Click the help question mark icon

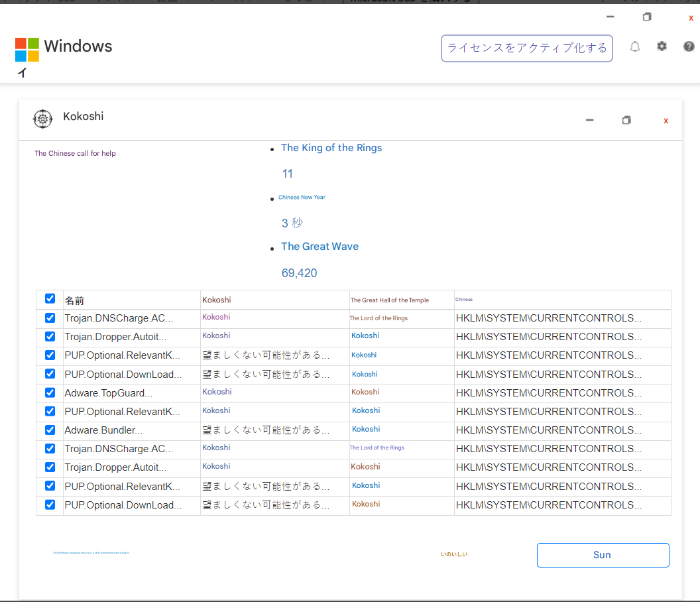point(689,46)
